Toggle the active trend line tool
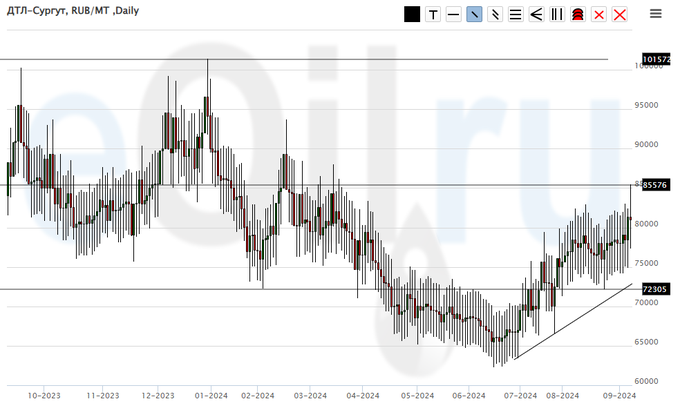The height and width of the screenshot is (408, 680). pos(474,14)
